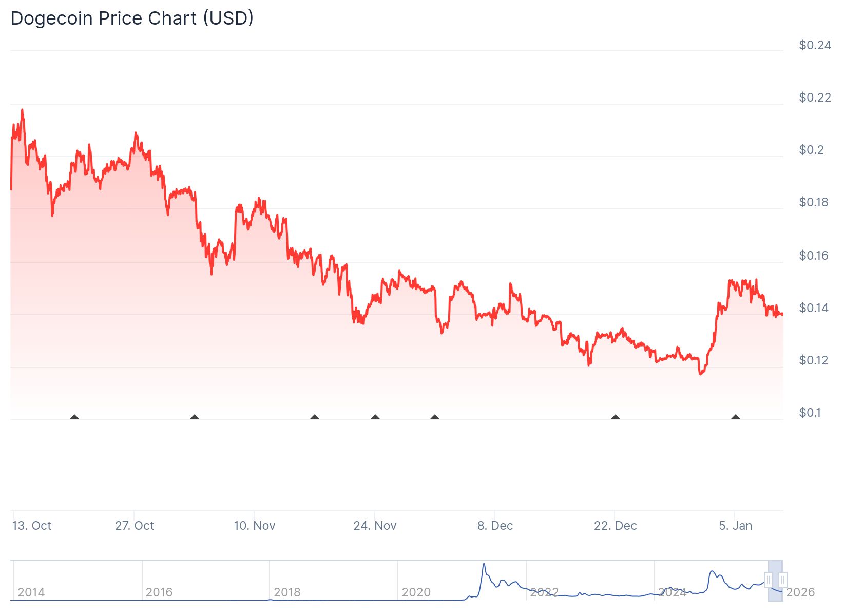Click the Dogecoin Price Chart (USD) title
The height and width of the screenshot is (616, 844).
[131, 18]
